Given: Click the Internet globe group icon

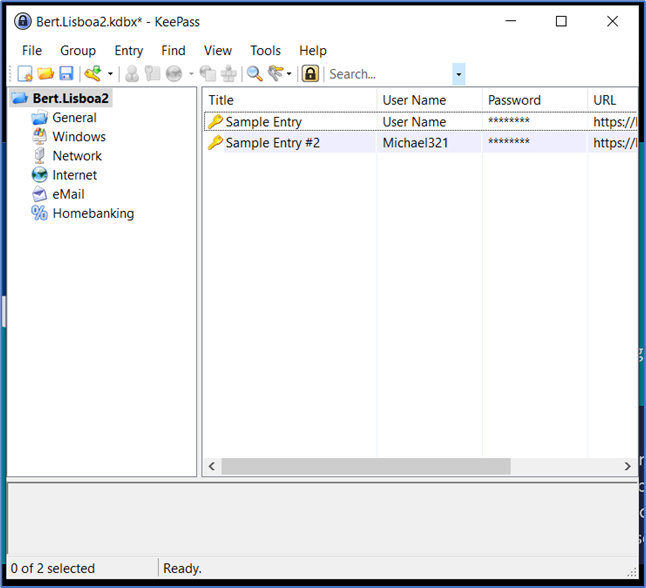Looking at the screenshot, I should coord(40,175).
